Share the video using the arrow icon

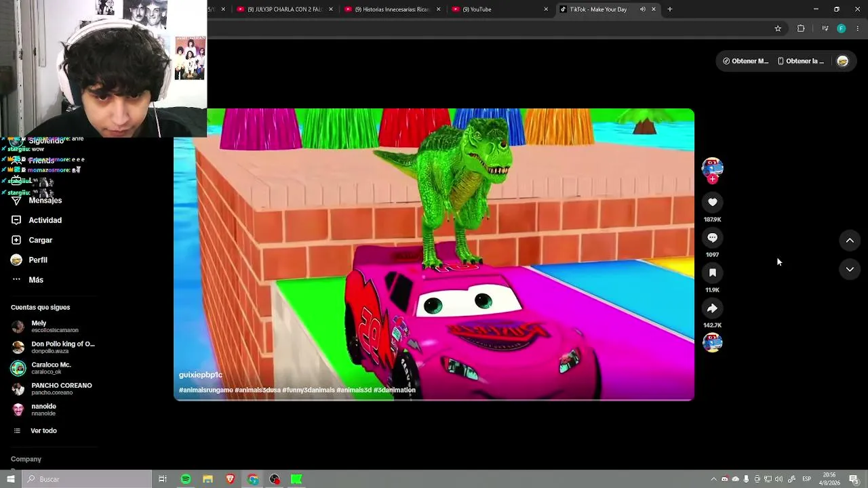[x=712, y=308]
